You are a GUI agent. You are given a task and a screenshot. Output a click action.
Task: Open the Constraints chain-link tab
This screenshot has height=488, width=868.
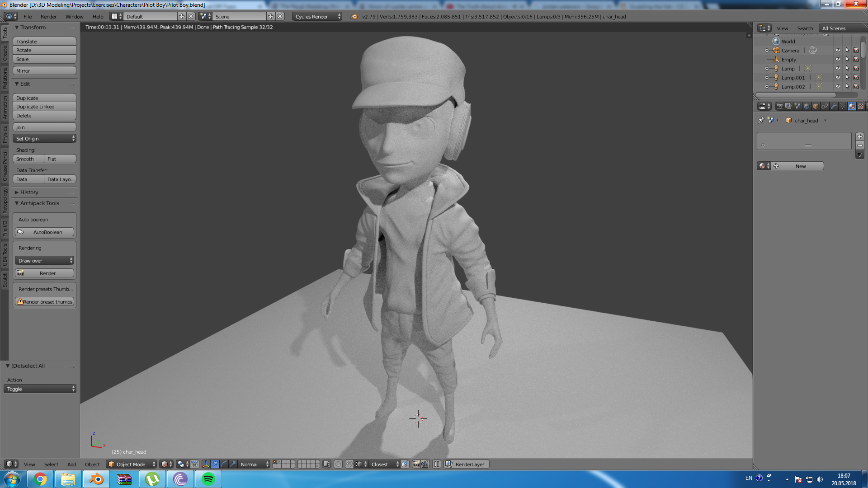pos(825,106)
